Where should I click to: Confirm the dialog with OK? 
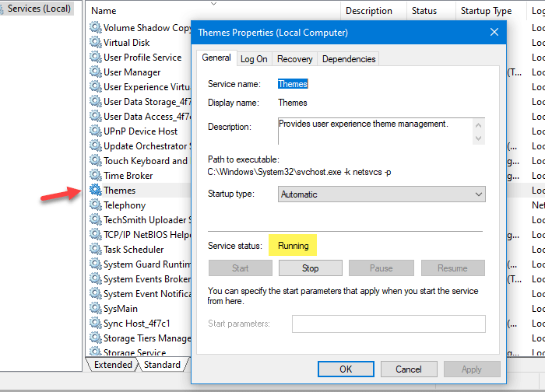coord(346,369)
